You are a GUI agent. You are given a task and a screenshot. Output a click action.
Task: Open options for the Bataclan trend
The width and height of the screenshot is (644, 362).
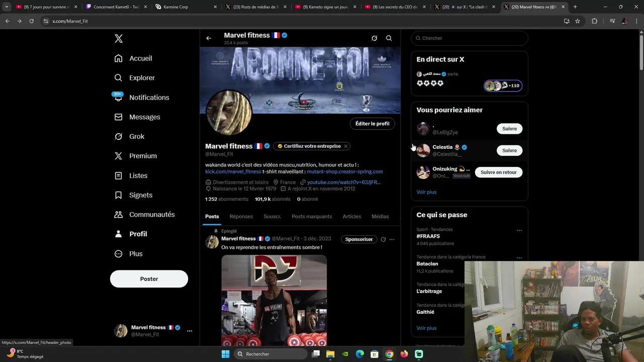tap(519, 258)
